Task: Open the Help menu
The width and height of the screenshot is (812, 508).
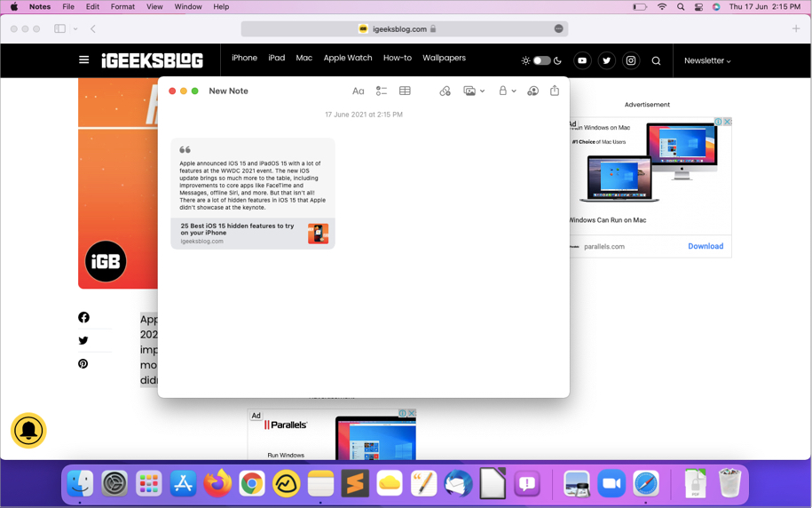Action: tap(221, 7)
